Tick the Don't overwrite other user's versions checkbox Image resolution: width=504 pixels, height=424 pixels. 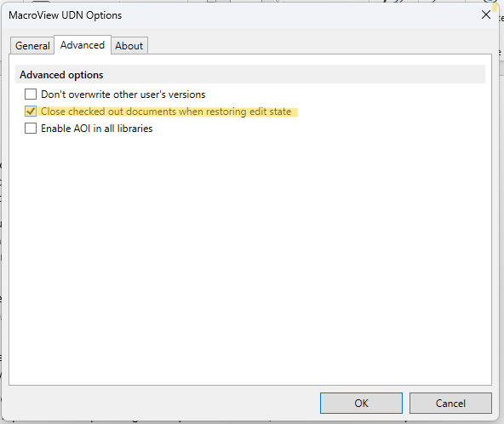tap(31, 95)
